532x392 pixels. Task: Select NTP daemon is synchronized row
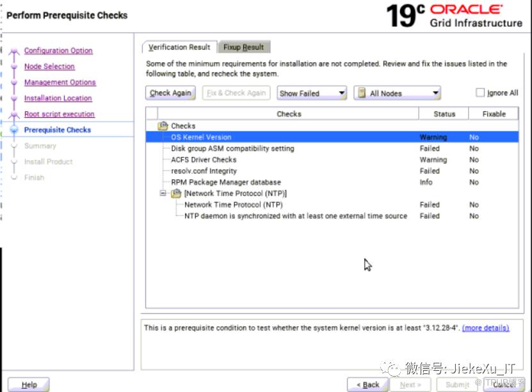pyautogui.click(x=332, y=216)
